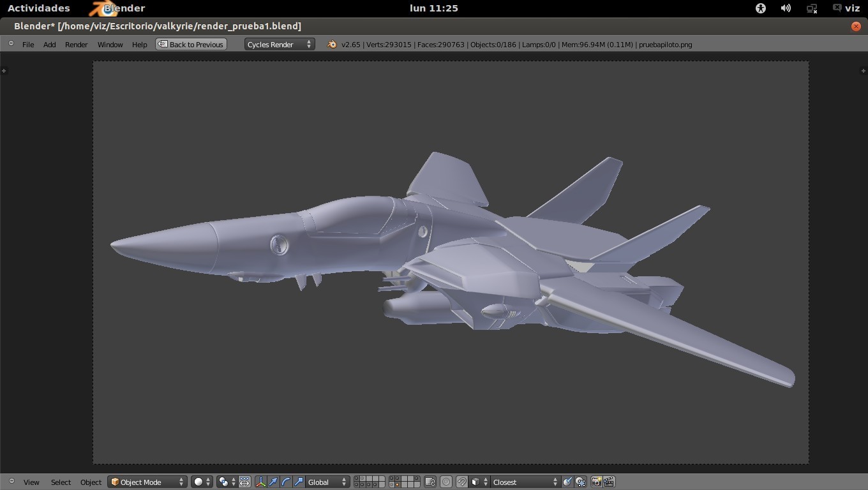Open the Select menu in 3D header
868x490 pixels.
61,482
